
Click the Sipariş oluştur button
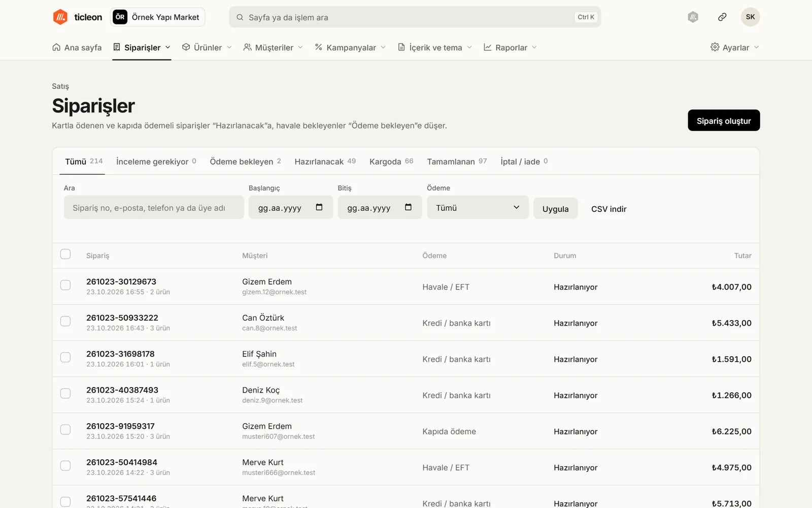[724, 120]
